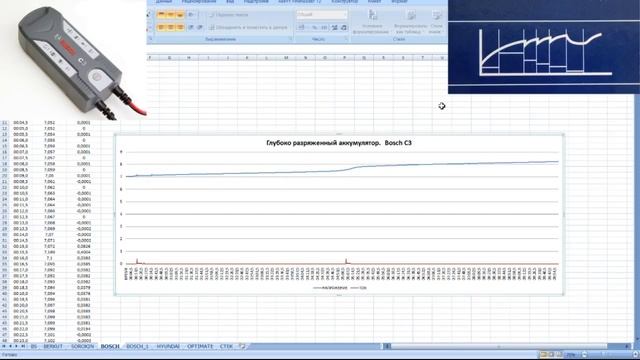Viewport: 640px width, 360px height.
Task: Switch to the BERKUT sheet tab
Action: coord(53,346)
